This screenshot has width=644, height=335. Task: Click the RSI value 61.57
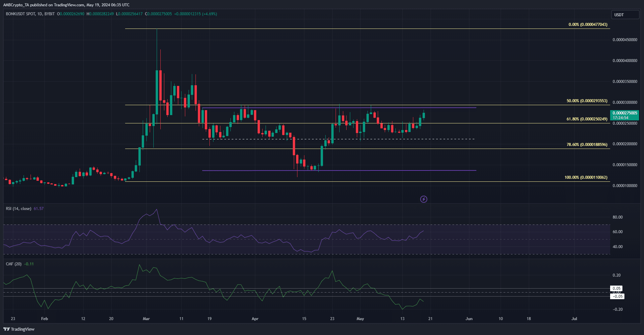coord(39,209)
